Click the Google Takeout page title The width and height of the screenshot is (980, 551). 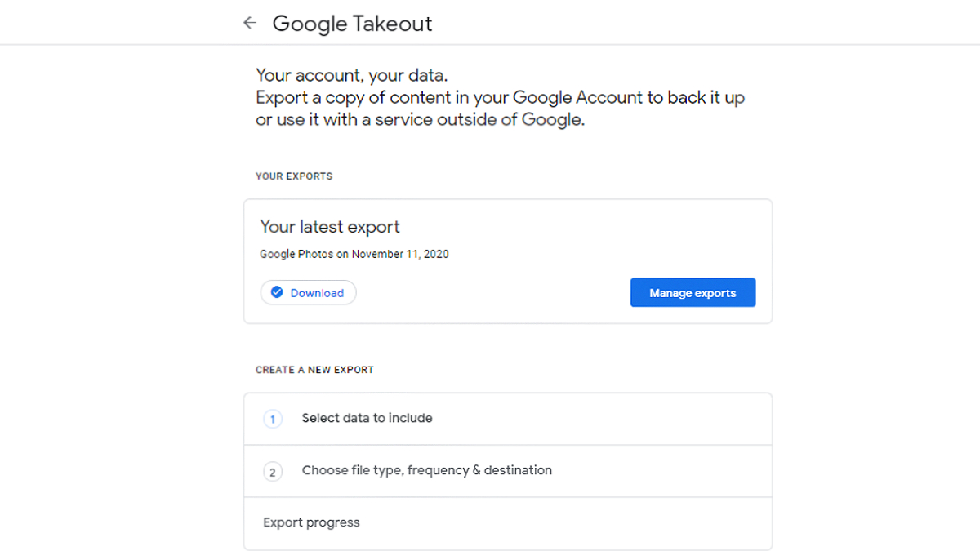[353, 24]
